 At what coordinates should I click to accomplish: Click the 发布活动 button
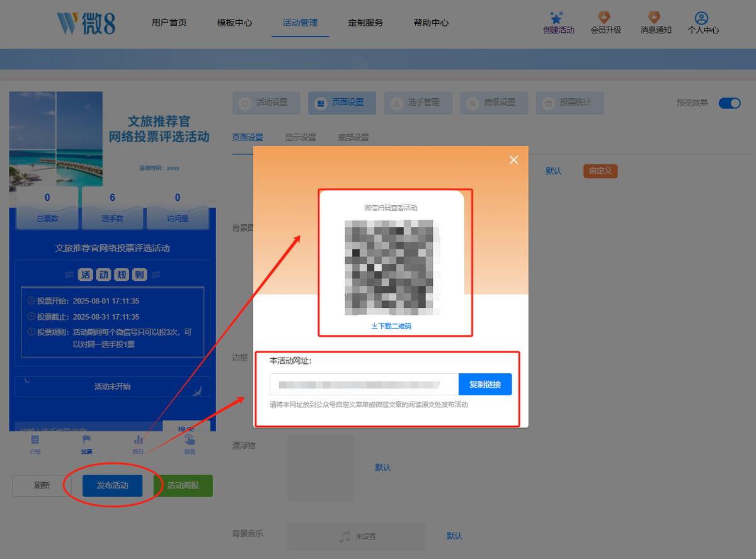tap(112, 485)
